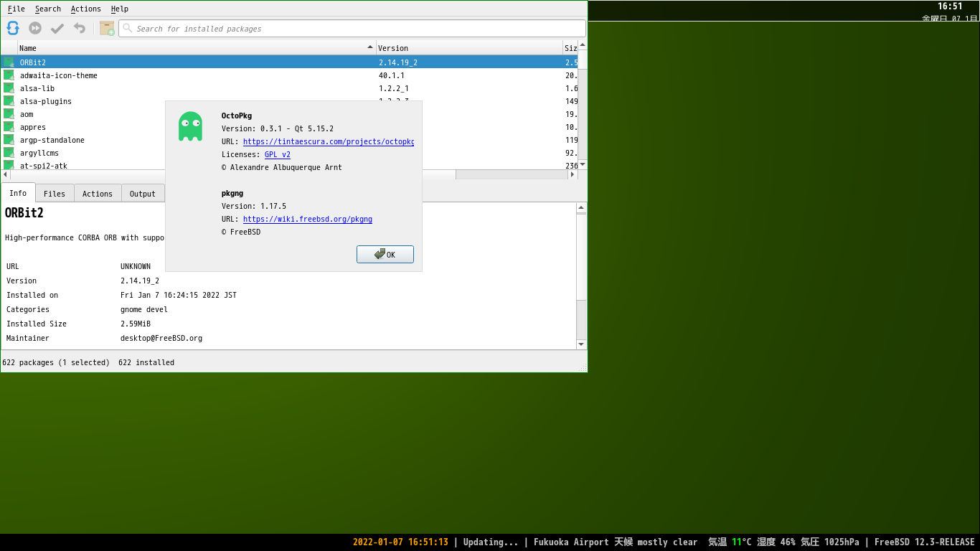Screen dimensions: 980x551
Task: Click the truncated Size column header
Action: click(x=570, y=48)
